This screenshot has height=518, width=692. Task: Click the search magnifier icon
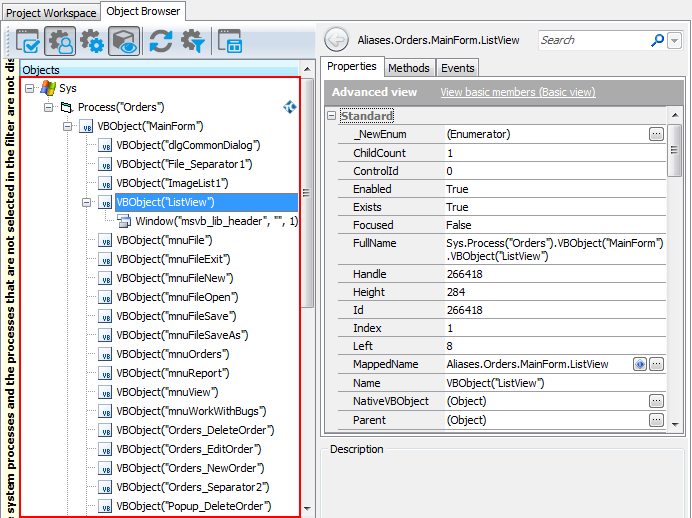(657, 40)
